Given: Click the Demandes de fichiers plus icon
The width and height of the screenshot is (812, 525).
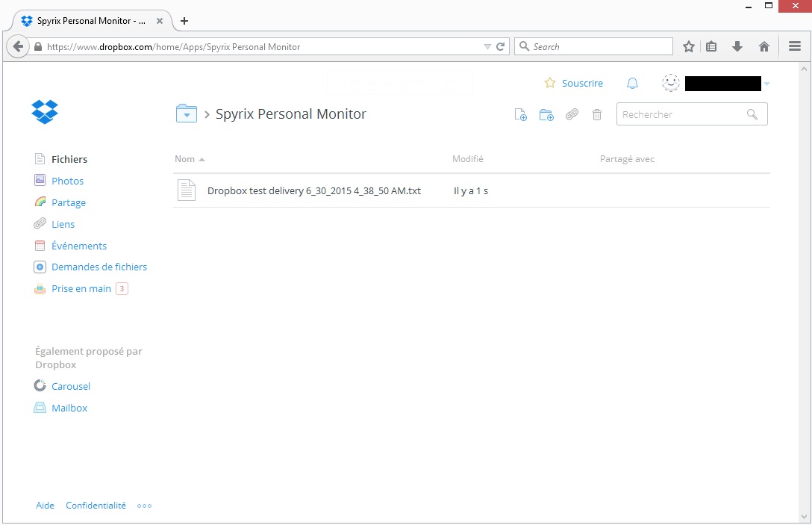Looking at the screenshot, I should [40, 267].
